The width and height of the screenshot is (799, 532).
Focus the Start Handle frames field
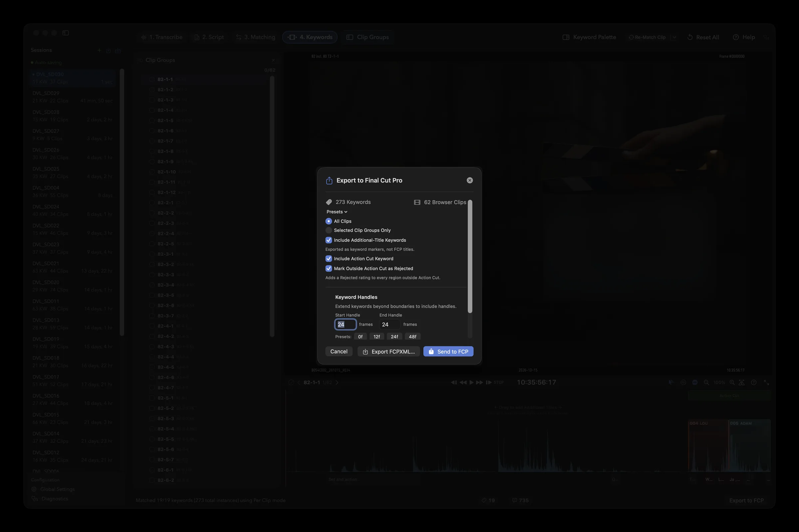(345, 324)
